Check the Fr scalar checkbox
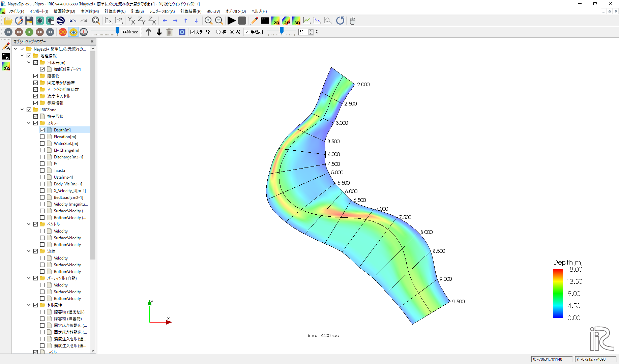The width and height of the screenshot is (619, 364). [42, 164]
